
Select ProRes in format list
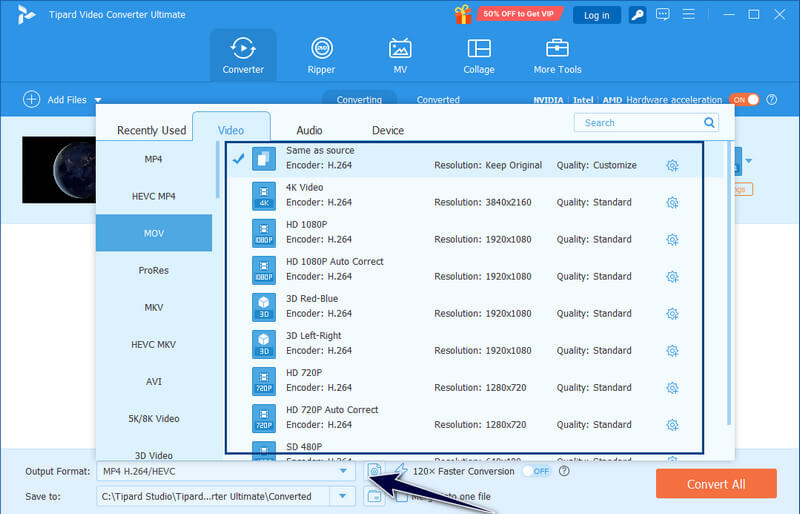click(x=154, y=270)
